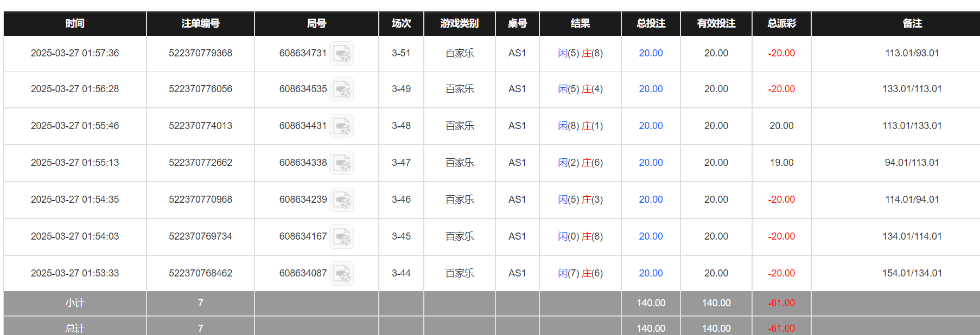Select the 注单编号 column header
Screen dimensions: 980x335
(x=200, y=23)
